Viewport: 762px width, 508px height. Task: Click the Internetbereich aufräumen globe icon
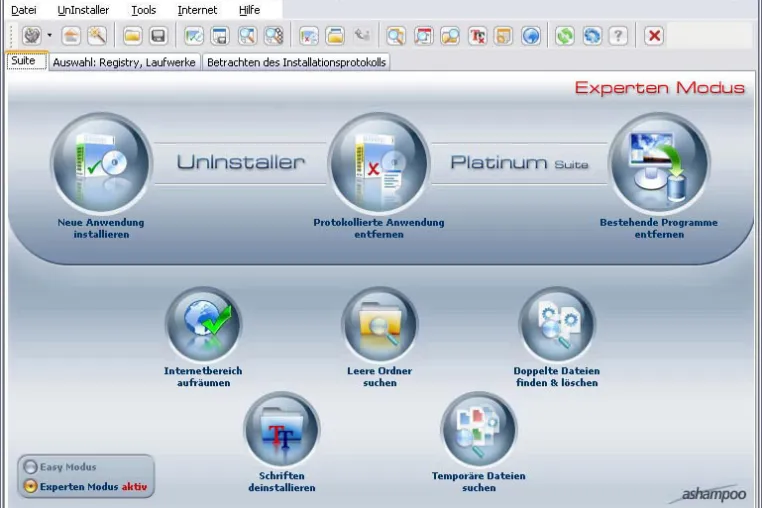tap(203, 324)
